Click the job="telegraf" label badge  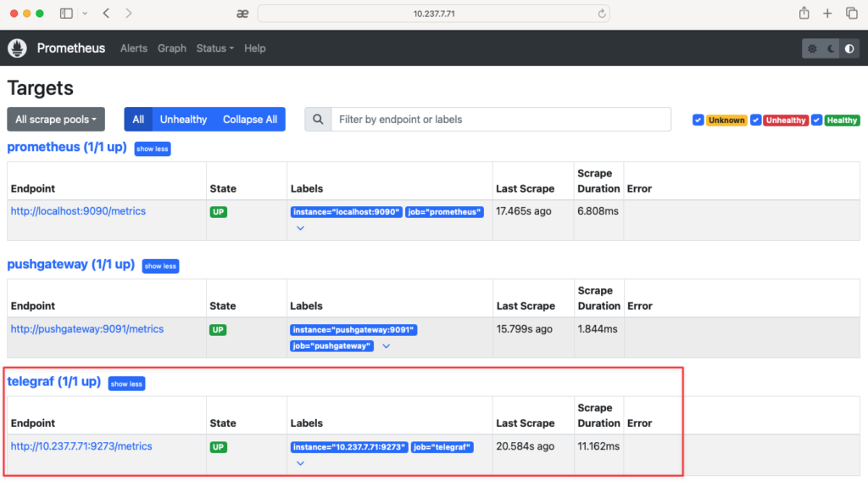tap(442, 447)
